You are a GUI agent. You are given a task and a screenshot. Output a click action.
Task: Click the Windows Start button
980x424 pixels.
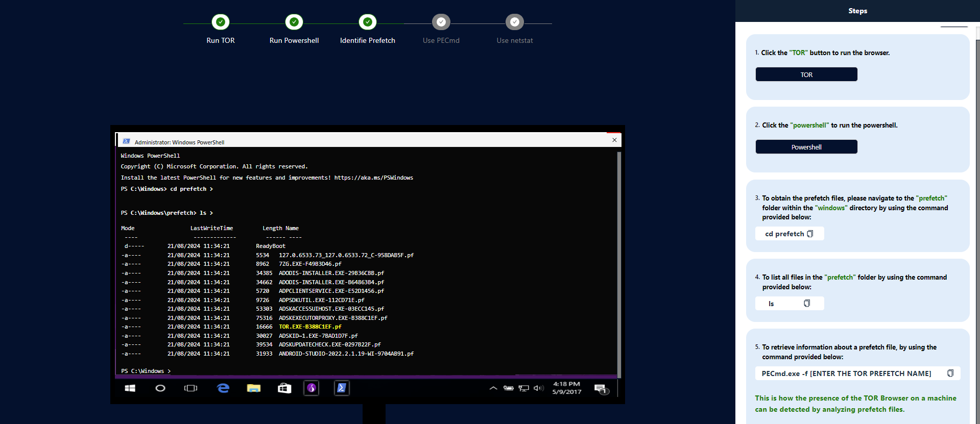[130, 388]
